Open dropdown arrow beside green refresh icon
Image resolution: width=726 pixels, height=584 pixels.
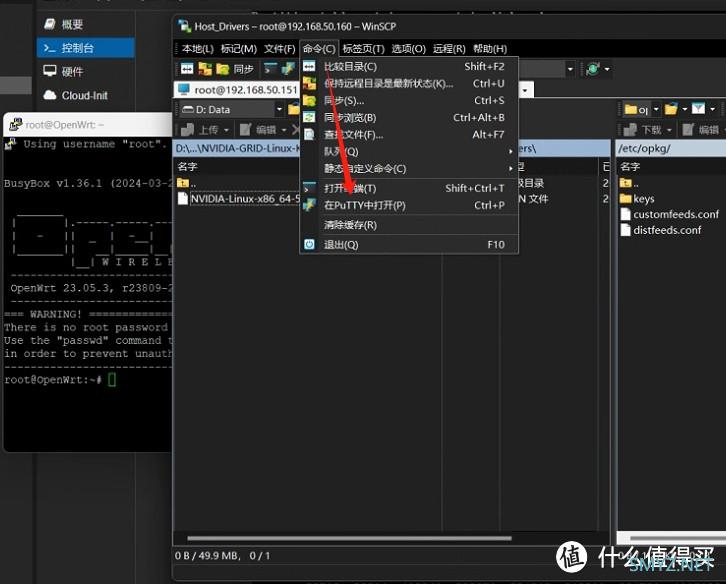click(x=607, y=70)
